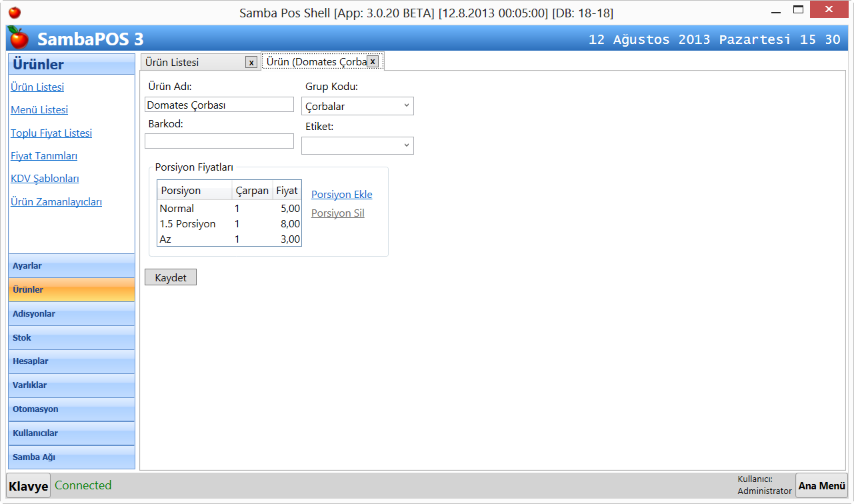Focus the Barkod input field
This screenshot has height=504, width=854.
coord(219,141)
